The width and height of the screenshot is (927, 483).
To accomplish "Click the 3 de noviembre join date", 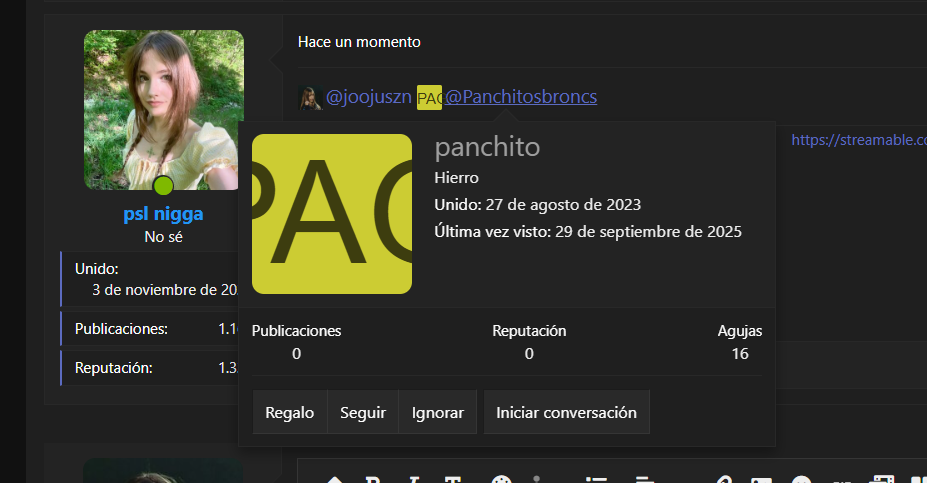I will point(165,290).
